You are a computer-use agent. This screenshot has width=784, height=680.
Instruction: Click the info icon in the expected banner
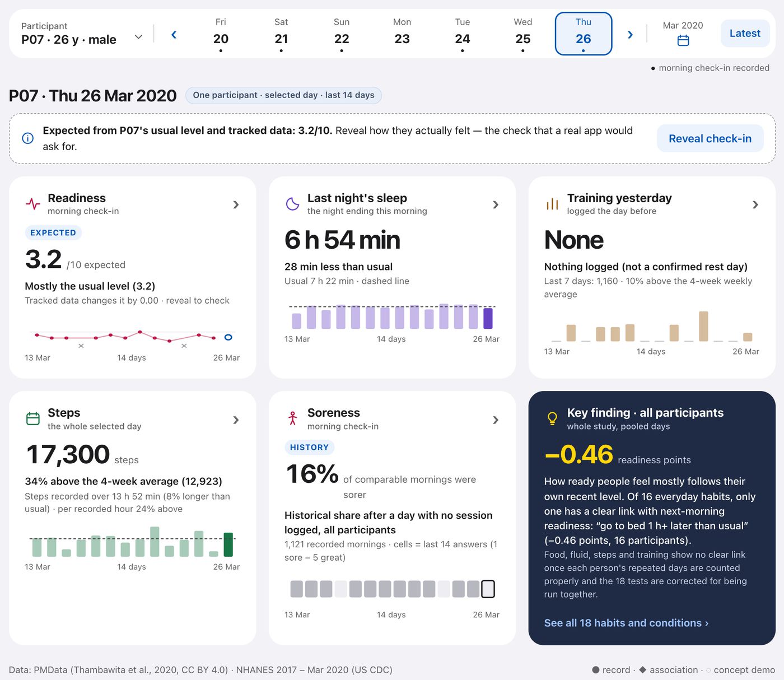pyautogui.click(x=27, y=138)
